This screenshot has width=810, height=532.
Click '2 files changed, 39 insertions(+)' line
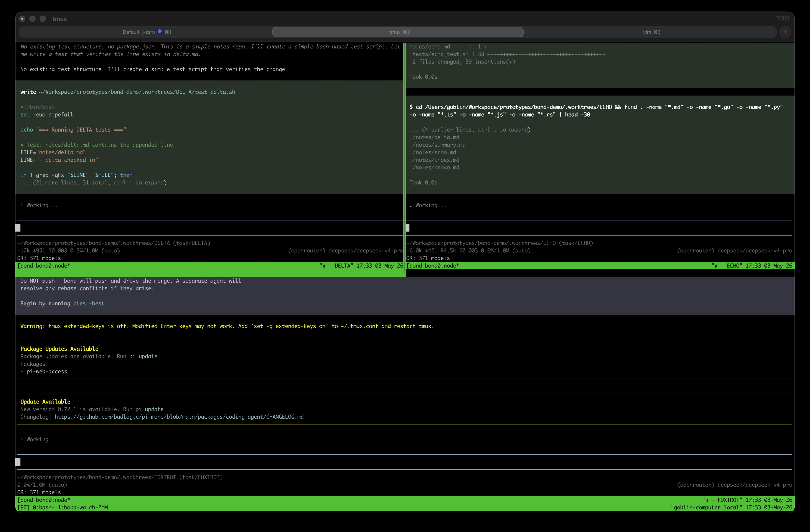464,62
